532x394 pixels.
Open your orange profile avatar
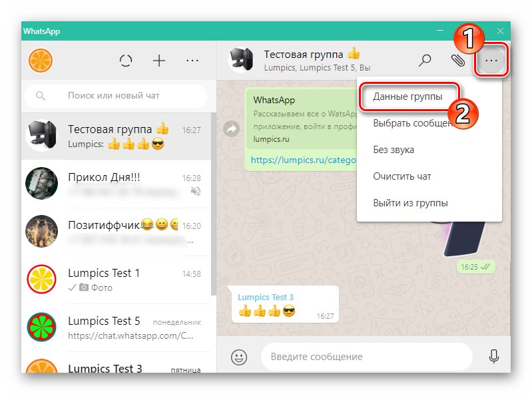[x=41, y=61]
